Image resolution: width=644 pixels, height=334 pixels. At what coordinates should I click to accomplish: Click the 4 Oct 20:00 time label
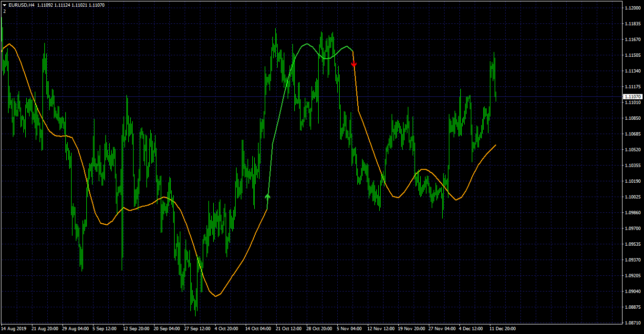click(227, 329)
